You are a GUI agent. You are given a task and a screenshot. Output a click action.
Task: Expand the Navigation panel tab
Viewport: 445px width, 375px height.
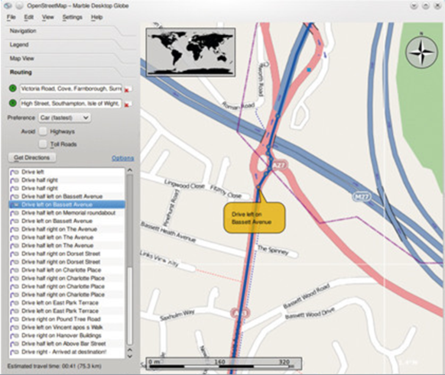tap(23, 31)
